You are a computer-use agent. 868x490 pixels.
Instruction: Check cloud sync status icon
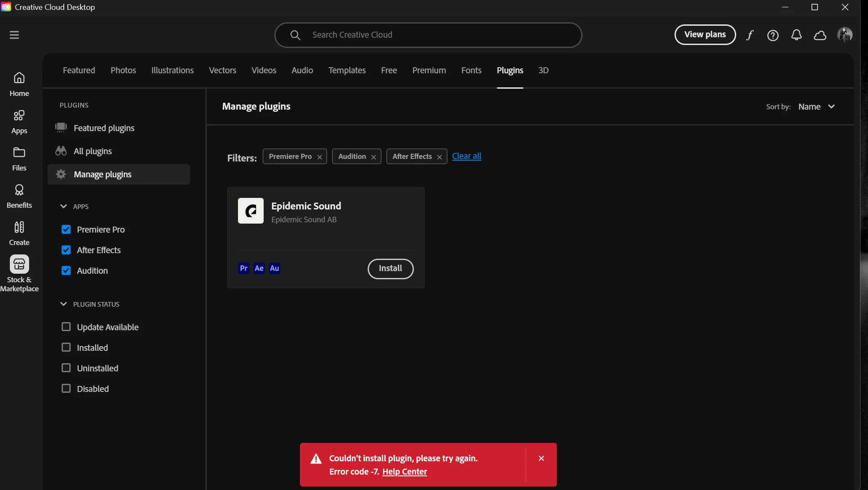point(820,35)
